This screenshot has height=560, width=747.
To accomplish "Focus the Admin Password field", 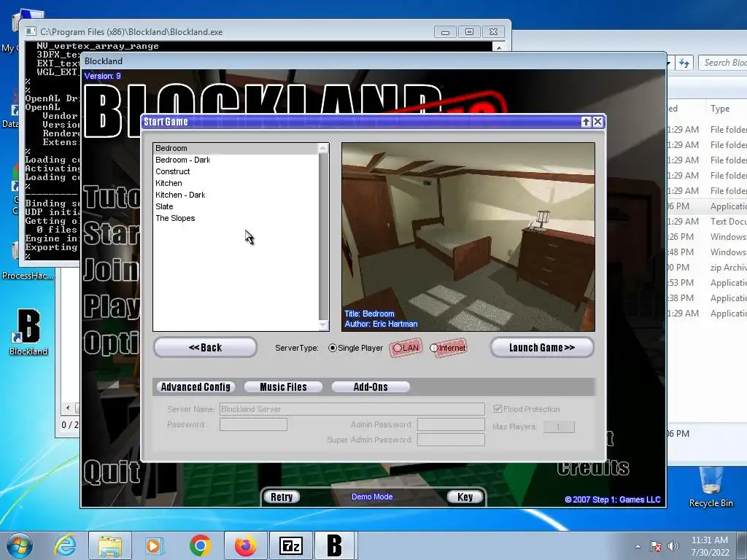I will coord(451,424).
